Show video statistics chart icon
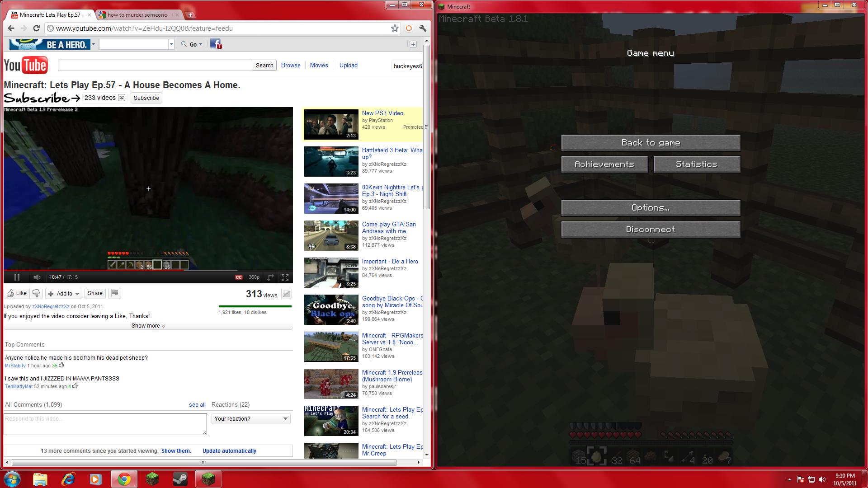 287,294
